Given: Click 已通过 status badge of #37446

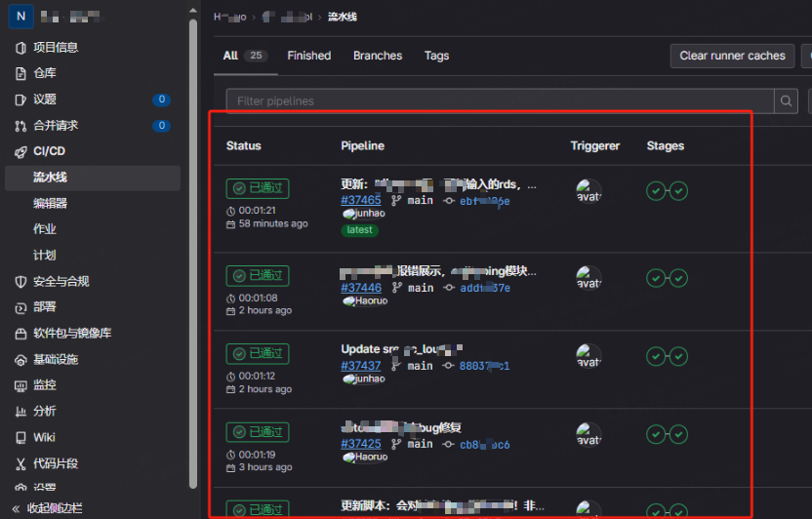Looking at the screenshot, I should (x=258, y=276).
